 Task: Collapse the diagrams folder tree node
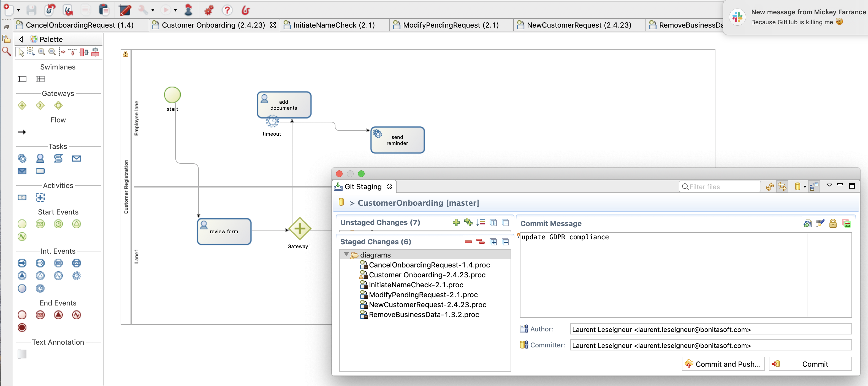(x=346, y=254)
